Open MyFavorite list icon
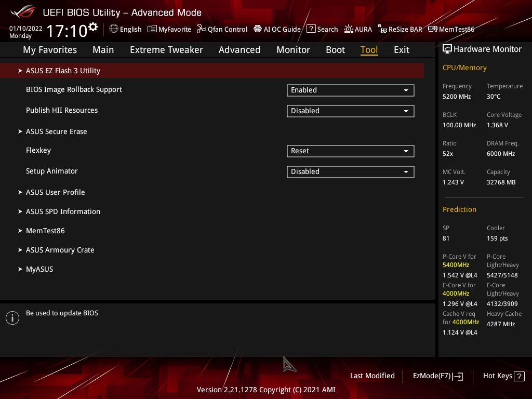This screenshot has width=532, height=399. pos(152,29)
